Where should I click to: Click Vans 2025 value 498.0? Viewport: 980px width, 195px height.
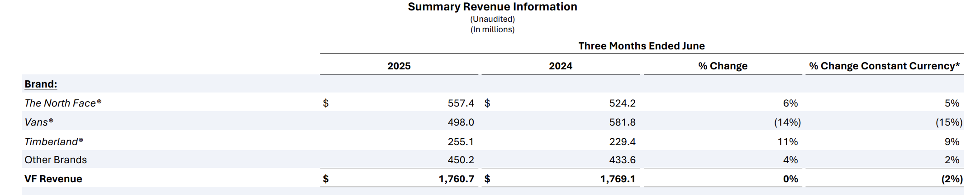click(x=461, y=122)
